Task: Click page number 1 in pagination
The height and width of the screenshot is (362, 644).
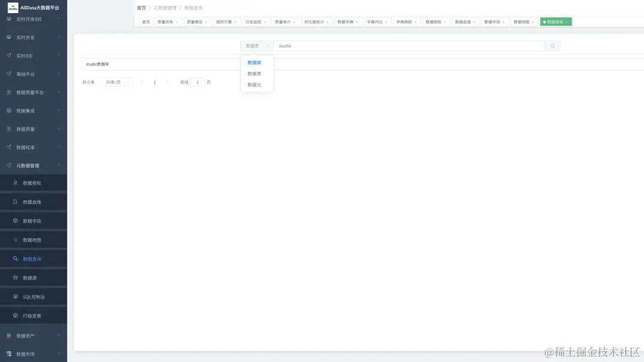Action: coord(155,82)
